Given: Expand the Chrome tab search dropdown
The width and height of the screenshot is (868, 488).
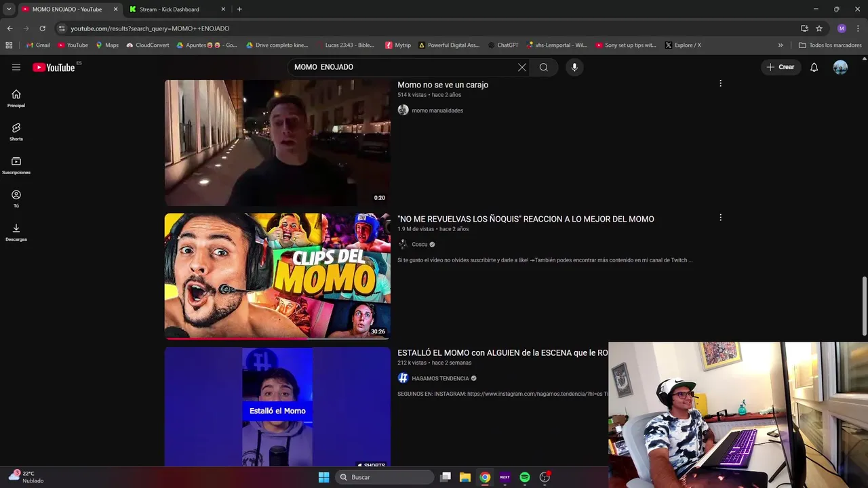Looking at the screenshot, I should (9, 9).
